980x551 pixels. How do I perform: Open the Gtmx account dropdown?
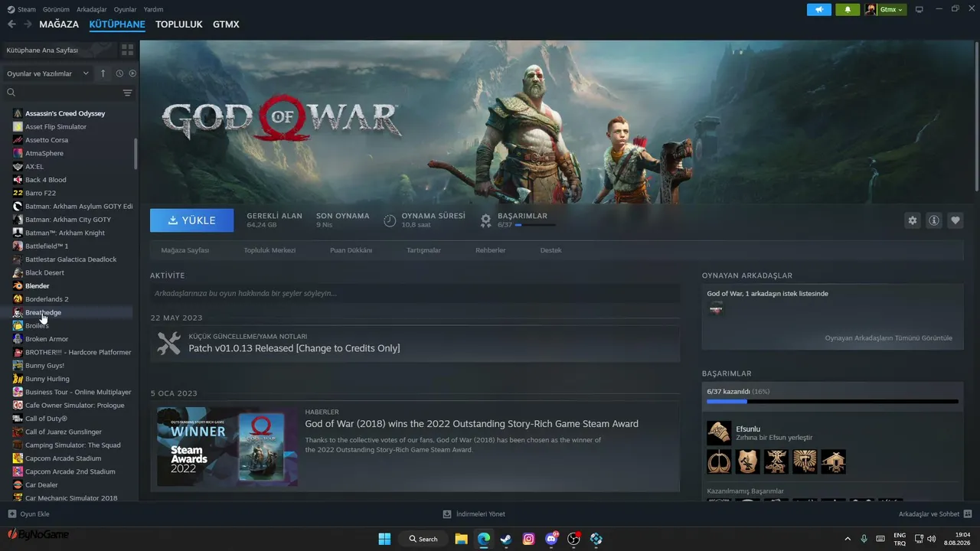pyautogui.click(x=884, y=9)
